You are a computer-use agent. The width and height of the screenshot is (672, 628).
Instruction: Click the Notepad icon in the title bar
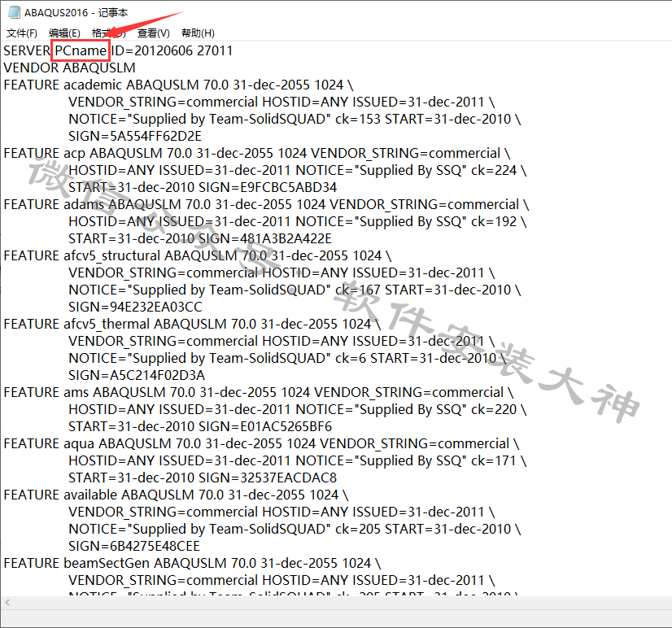[x=14, y=12]
